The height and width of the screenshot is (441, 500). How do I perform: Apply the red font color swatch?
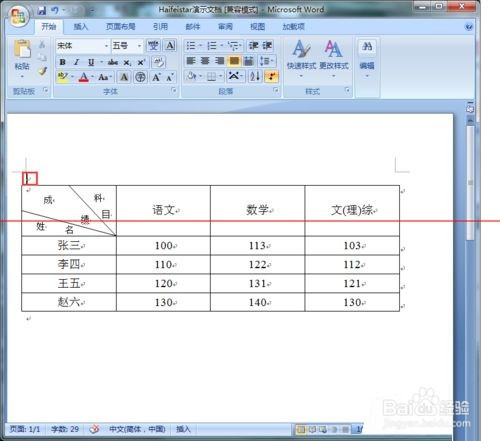click(x=83, y=77)
